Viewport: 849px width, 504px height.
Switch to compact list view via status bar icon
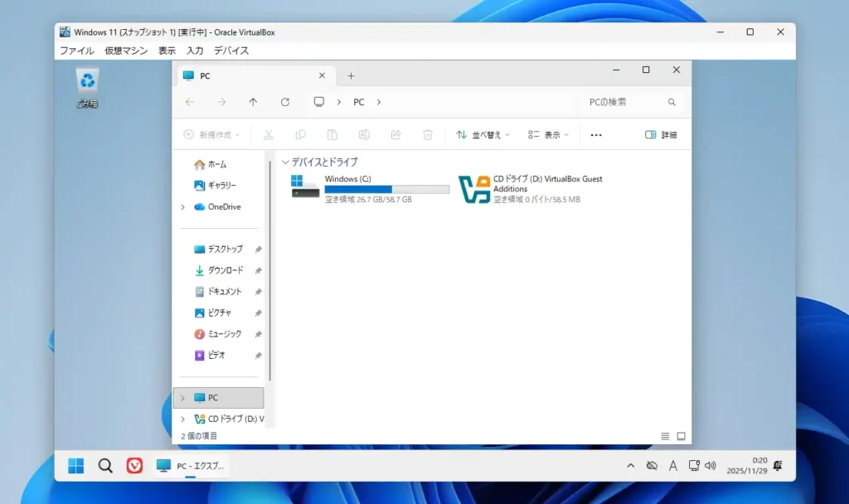click(x=665, y=435)
